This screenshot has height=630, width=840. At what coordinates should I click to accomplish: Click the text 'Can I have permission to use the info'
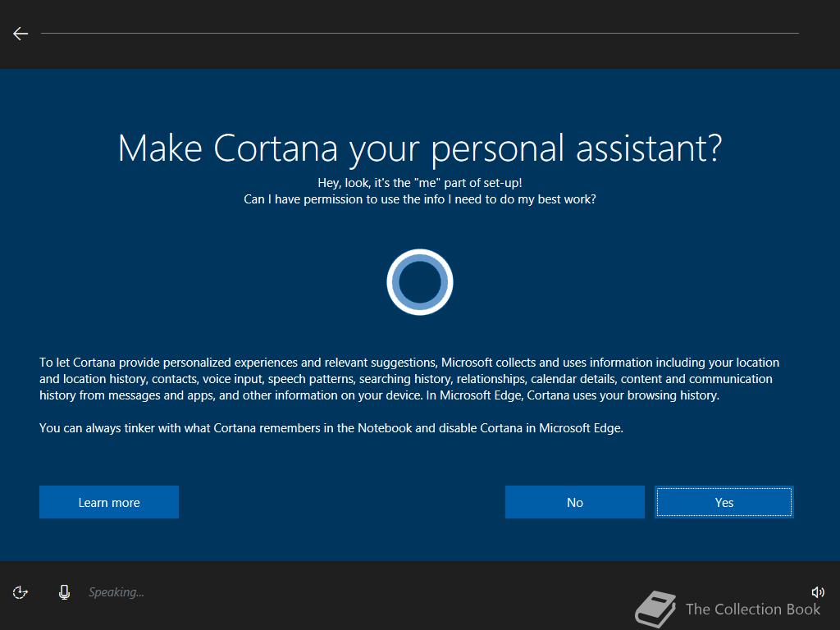tap(344, 199)
